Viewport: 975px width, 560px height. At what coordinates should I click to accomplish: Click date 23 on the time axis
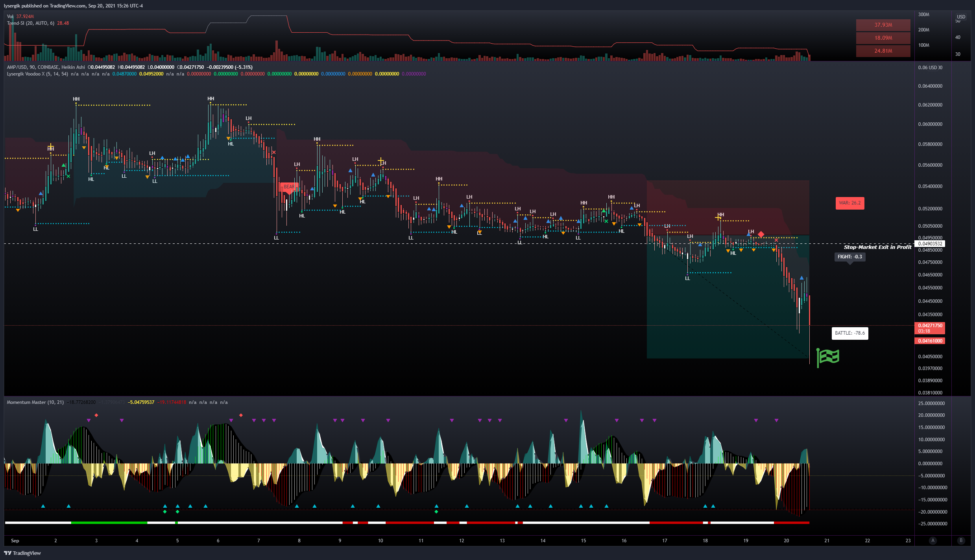(908, 541)
